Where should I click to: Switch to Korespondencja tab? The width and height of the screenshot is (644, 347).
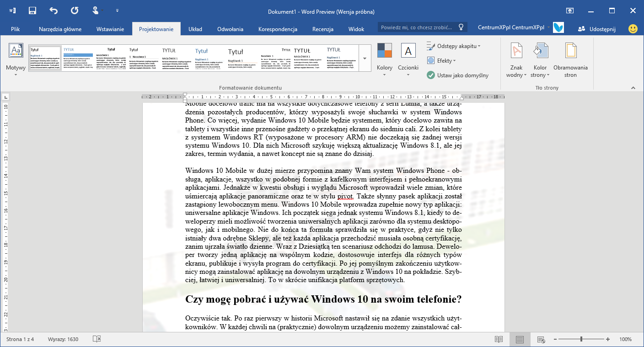[278, 29]
